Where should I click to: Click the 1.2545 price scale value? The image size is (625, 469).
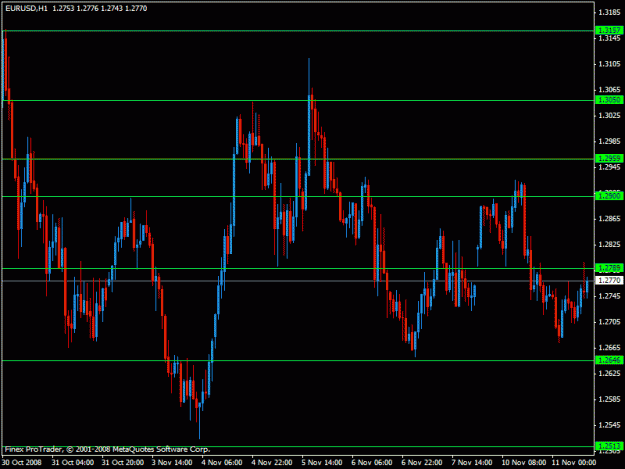(x=609, y=425)
